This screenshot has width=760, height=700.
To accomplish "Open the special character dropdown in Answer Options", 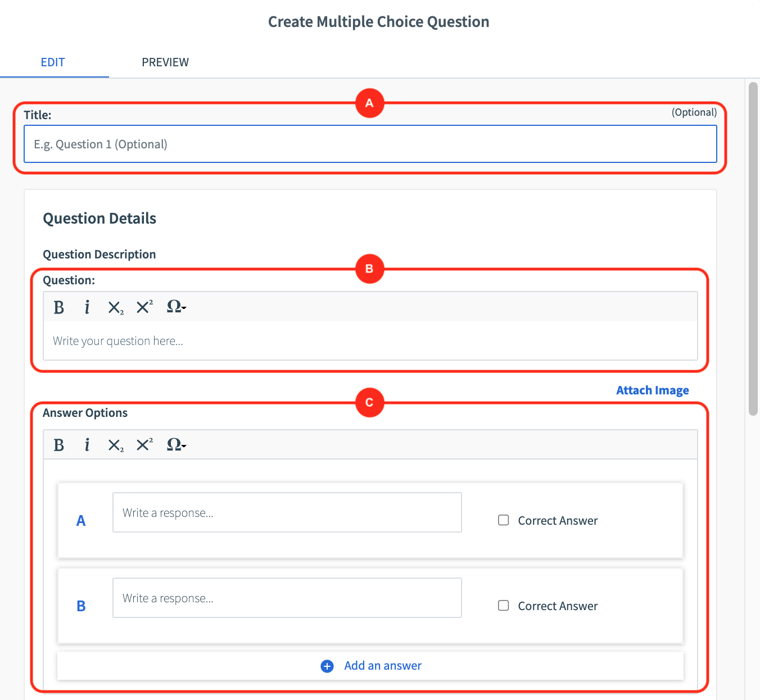I will pos(175,444).
